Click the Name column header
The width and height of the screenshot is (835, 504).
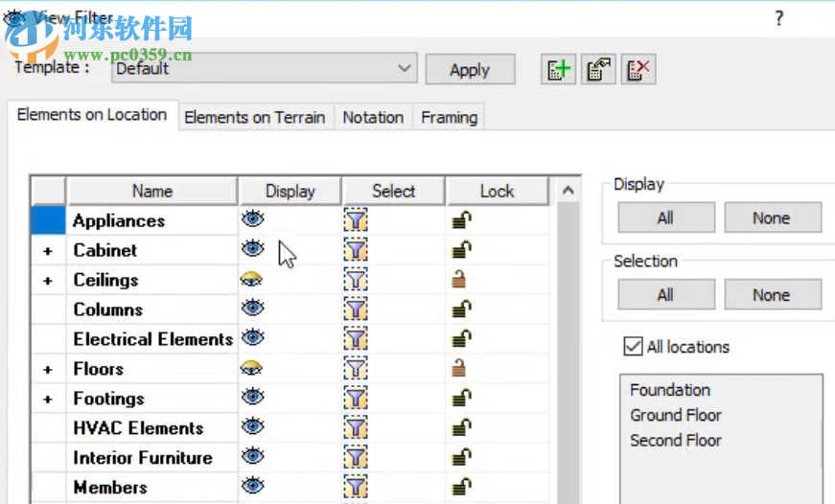click(152, 191)
